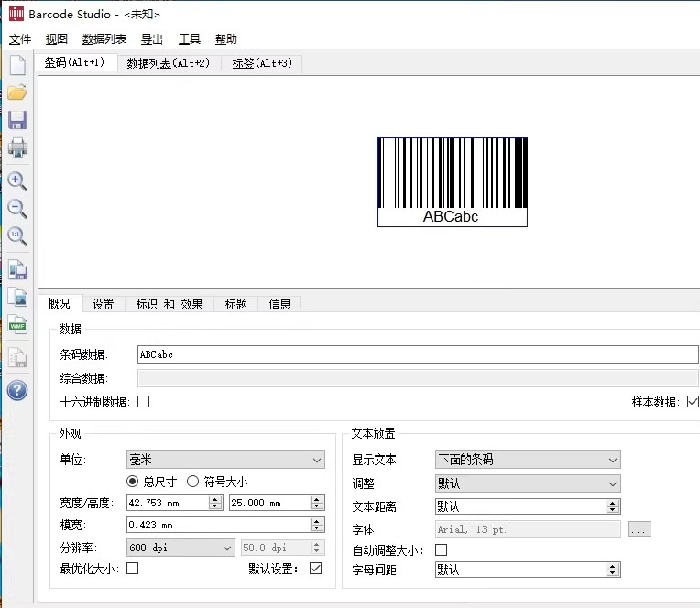Click the font browse ... button

[x=640, y=529]
